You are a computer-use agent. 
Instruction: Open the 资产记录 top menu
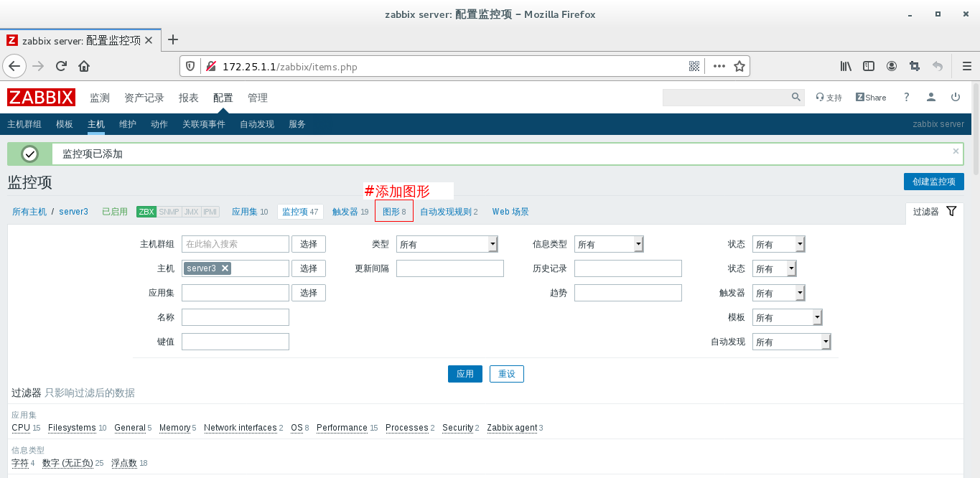pyautogui.click(x=144, y=98)
